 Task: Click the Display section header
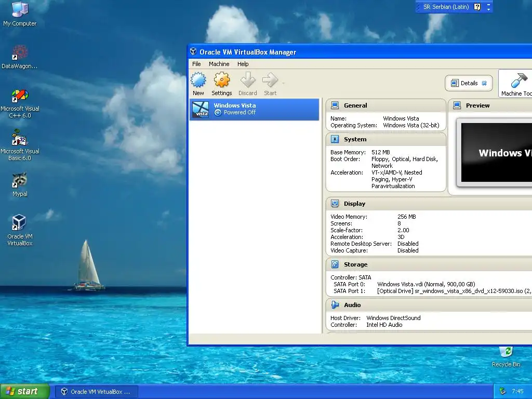tap(429, 204)
